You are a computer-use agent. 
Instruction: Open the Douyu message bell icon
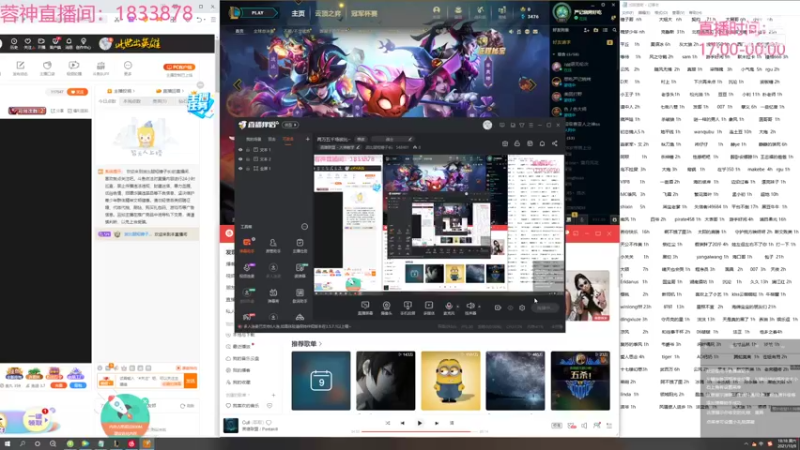[x=69, y=43]
